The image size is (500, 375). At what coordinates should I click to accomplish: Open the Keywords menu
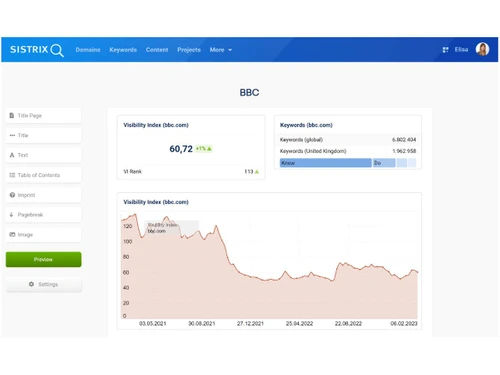tap(123, 50)
